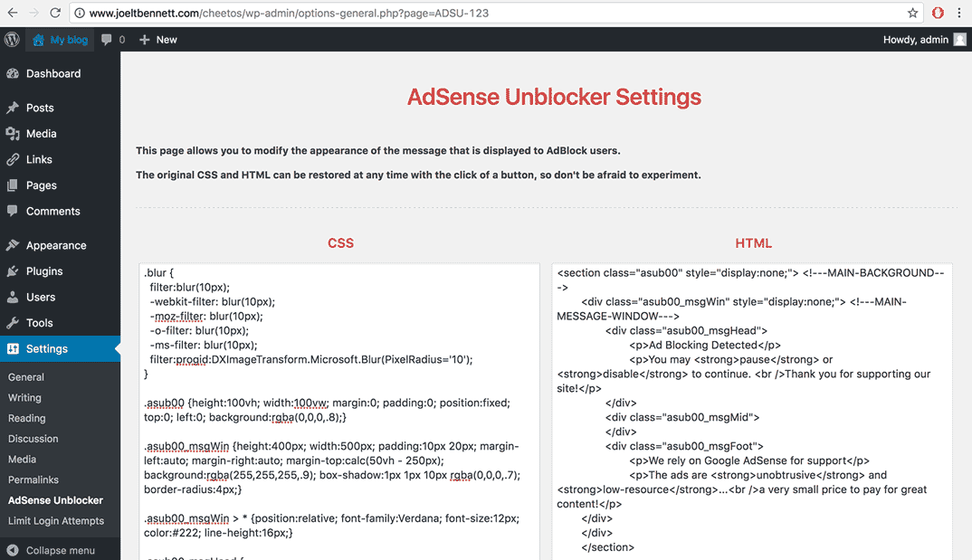This screenshot has width=972, height=560.
Task: Click the plus New content icon
Action: tap(145, 40)
